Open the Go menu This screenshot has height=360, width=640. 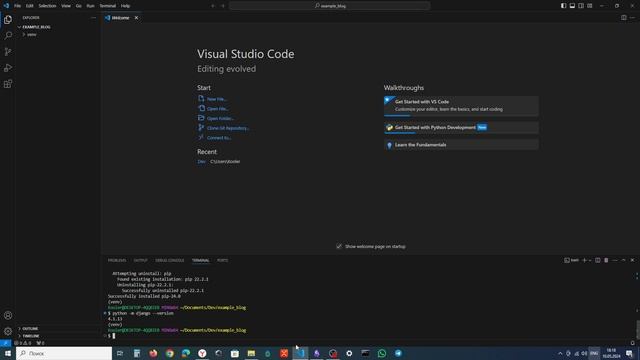tap(78, 6)
